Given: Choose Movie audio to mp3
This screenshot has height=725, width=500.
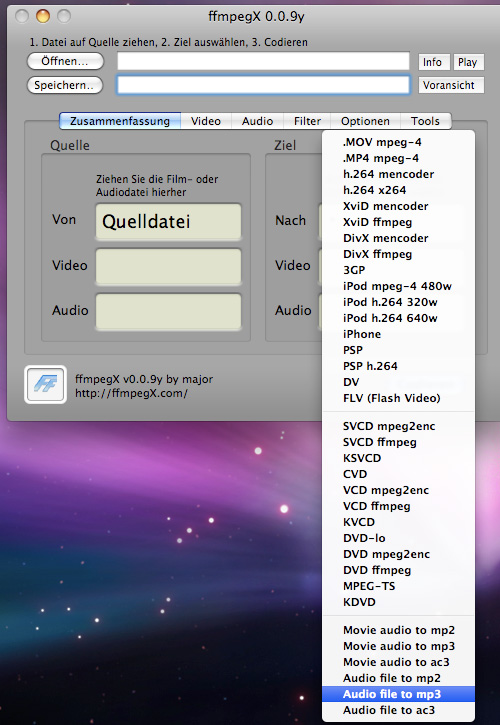Looking at the screenshot, I should point(398,646).
